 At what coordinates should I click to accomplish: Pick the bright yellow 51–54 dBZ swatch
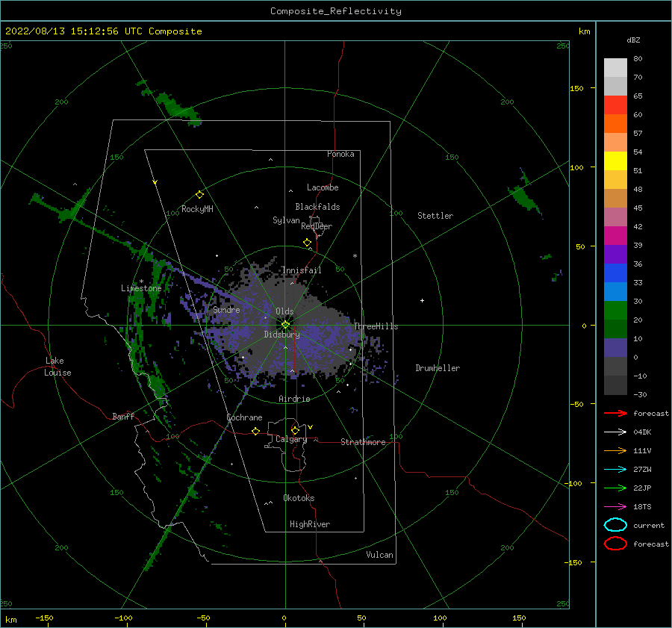click(615, 161)
